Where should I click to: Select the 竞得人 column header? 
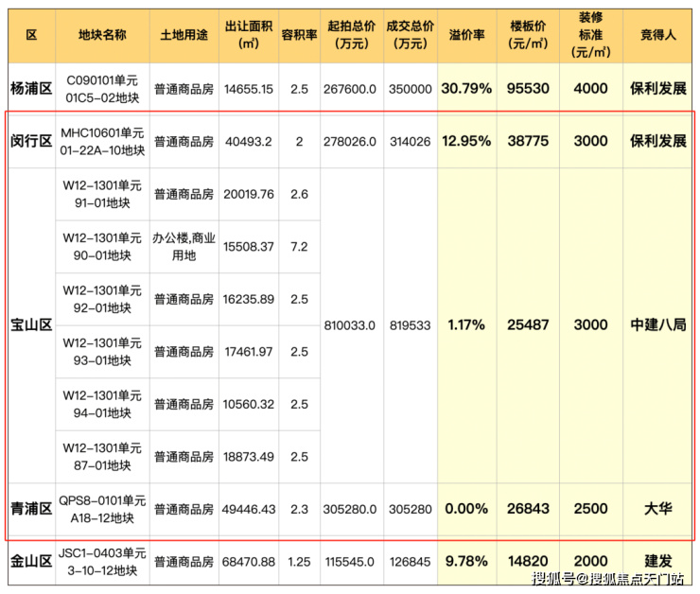[x=658, y=34]
